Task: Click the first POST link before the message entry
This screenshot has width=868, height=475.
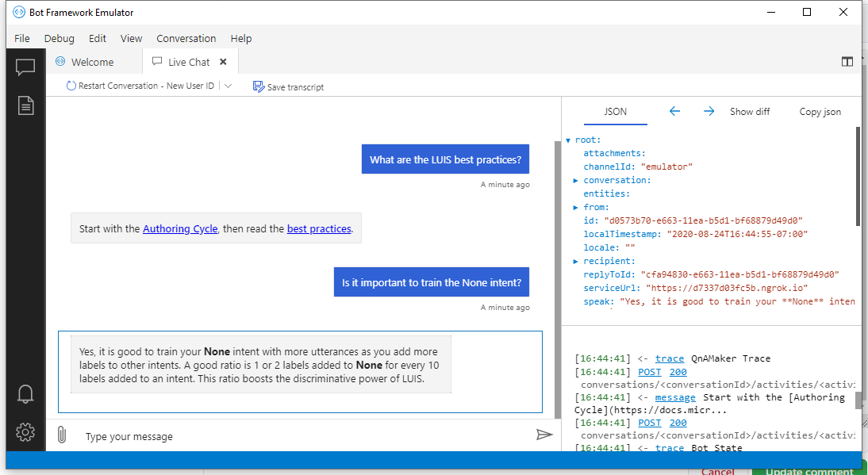Action: pyautogui.click(x=649, y=371)
